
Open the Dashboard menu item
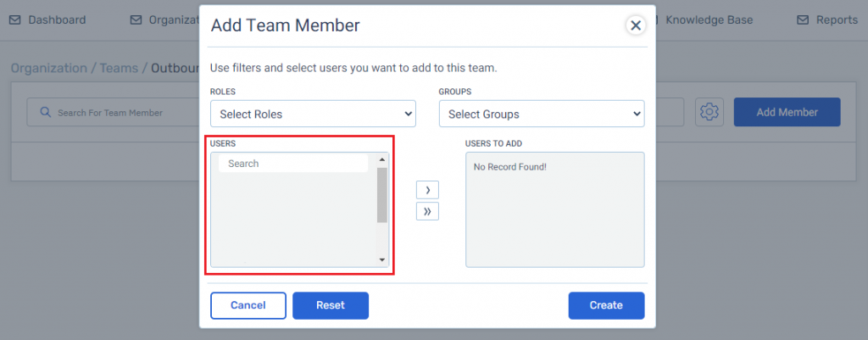57,20
